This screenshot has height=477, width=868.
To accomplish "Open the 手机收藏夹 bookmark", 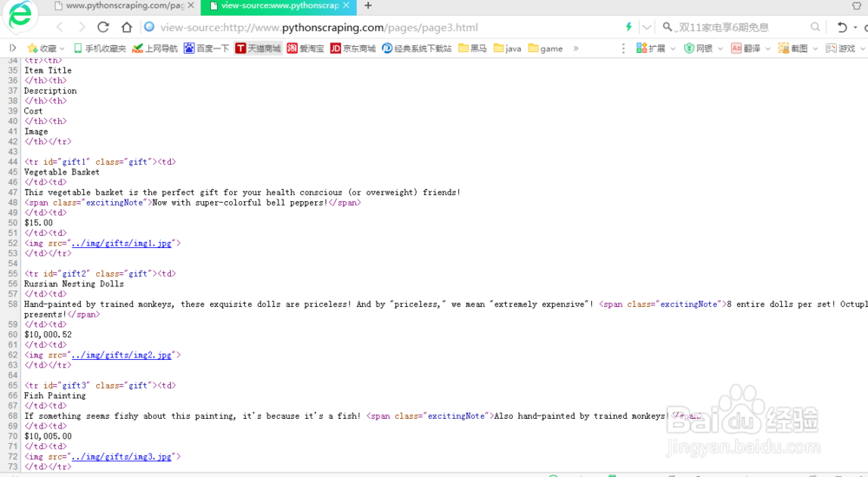I will pyautogui.click(x=100, y=49).
